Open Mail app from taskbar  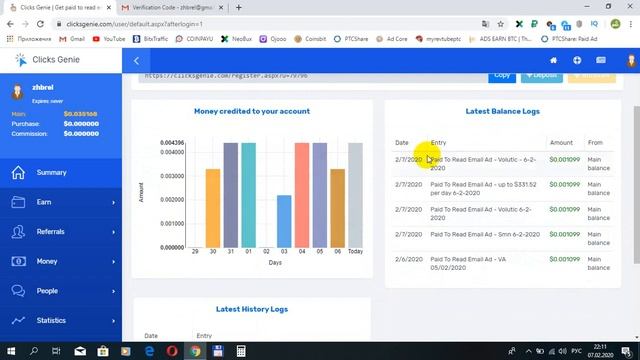80,351
